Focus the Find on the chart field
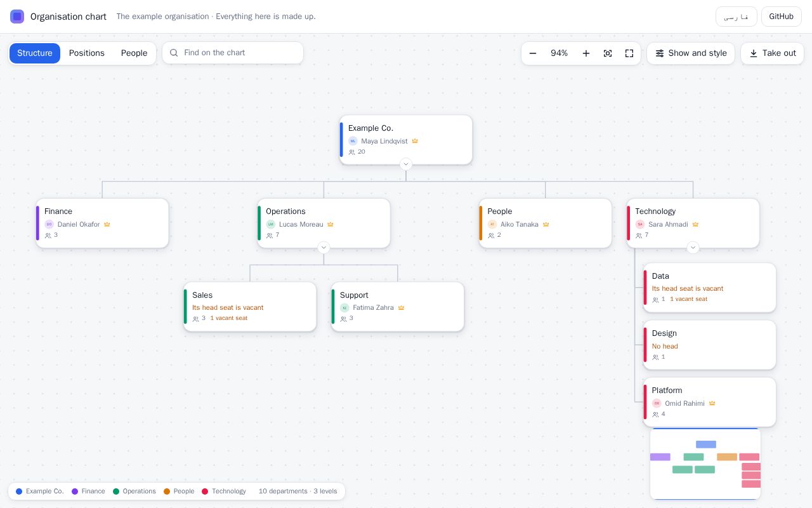 coord(233,53)
